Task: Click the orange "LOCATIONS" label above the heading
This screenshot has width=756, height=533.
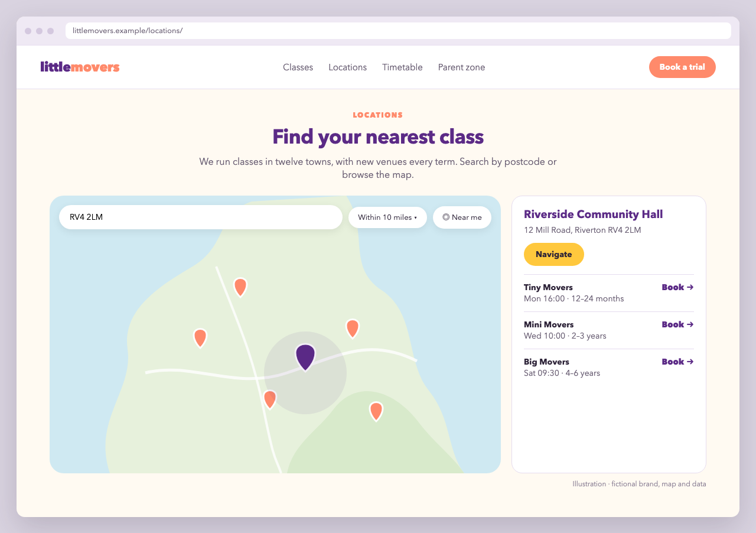Action: (378, 115)
